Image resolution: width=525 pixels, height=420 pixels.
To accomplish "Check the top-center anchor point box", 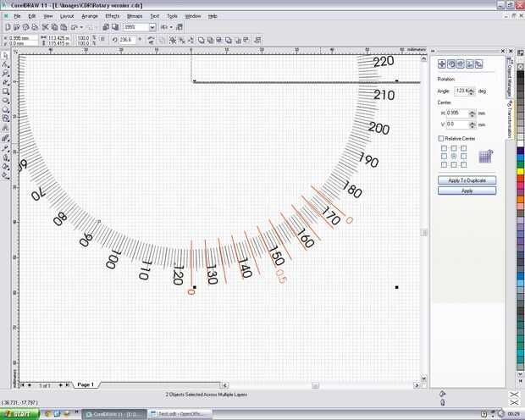I will coord(454,148).
